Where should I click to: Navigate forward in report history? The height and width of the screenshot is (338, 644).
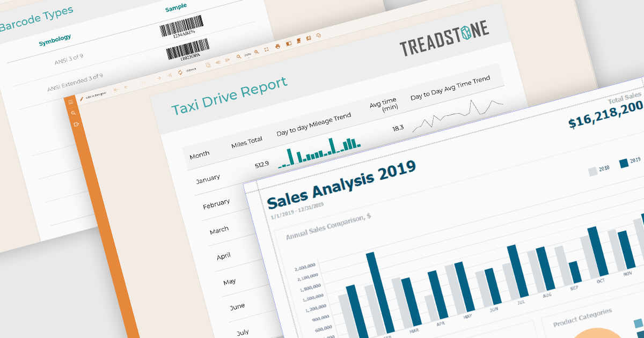(228, 60)
